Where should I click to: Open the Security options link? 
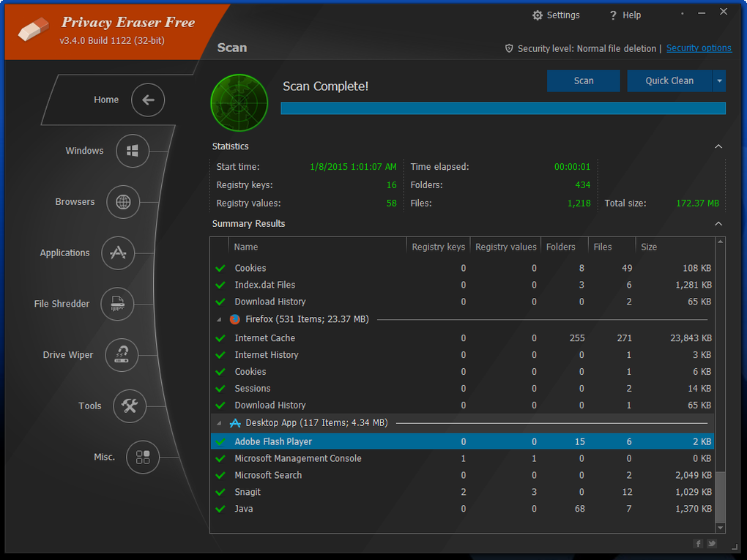698,48
